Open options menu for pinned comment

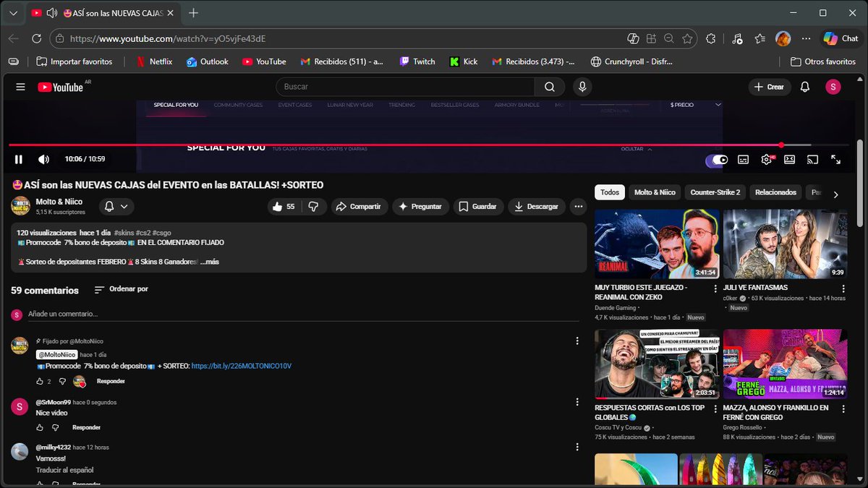(x=576, y=341)
